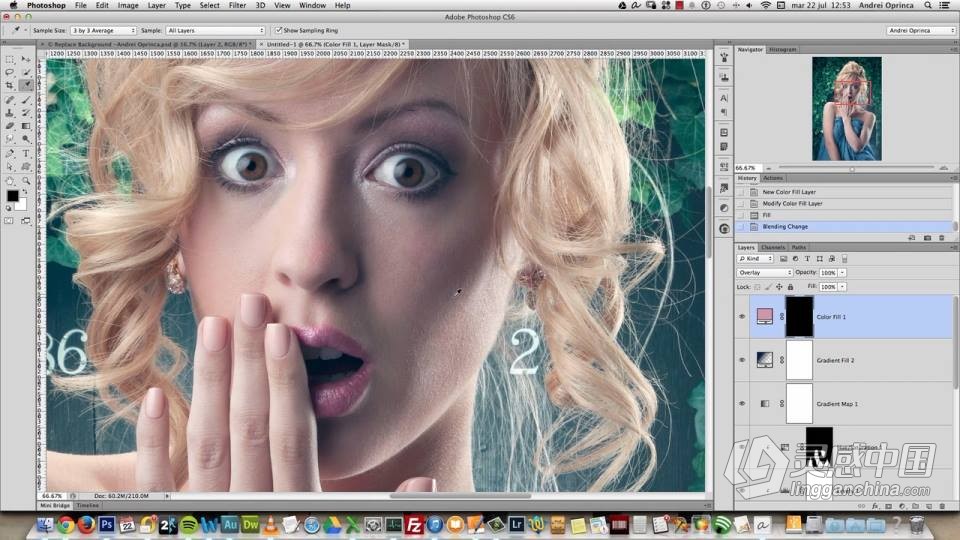This screenshot has height=540, width=960.
Task: Click the foreground black color swatch
Action: [12, 196]
